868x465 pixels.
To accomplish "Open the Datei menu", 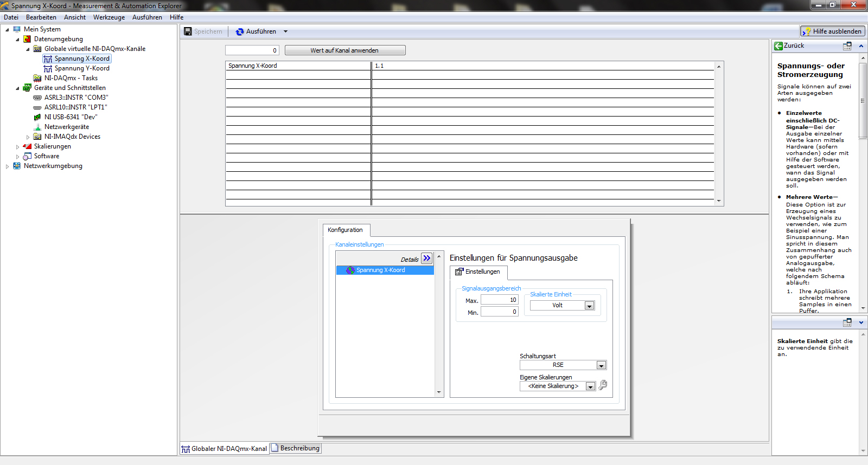I will (11, 17).
